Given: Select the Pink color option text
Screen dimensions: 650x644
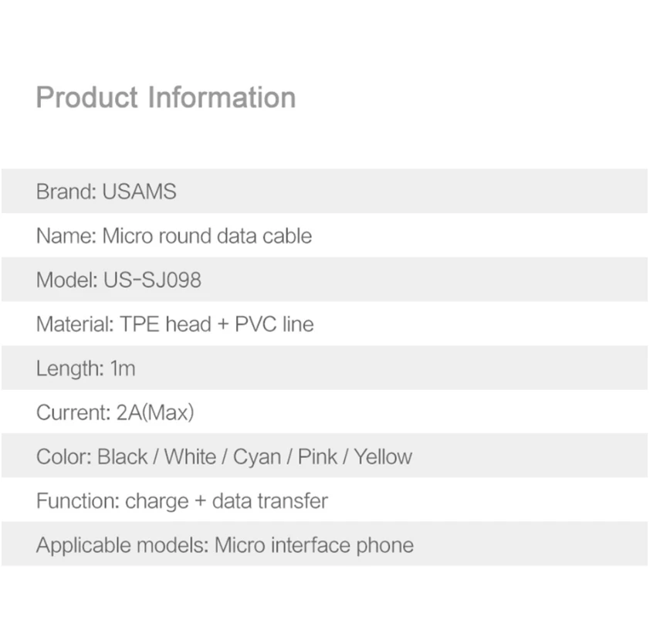Looking at the screenshot, I should coord(317,456).
